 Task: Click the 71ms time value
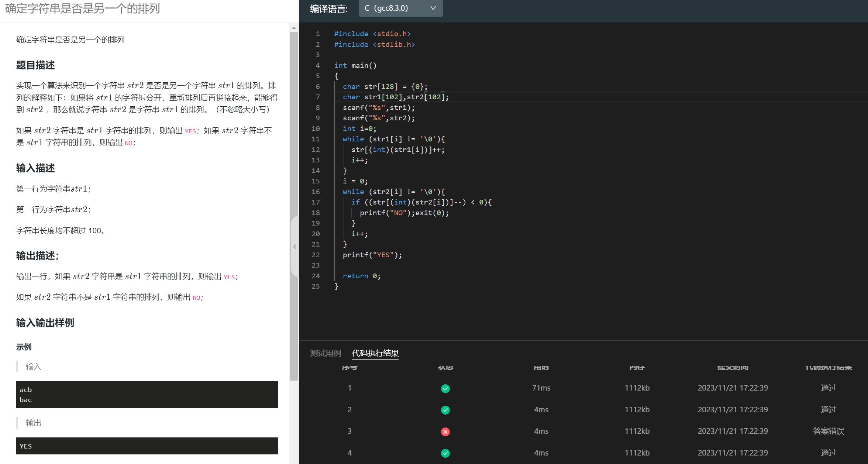pos(541,388)
